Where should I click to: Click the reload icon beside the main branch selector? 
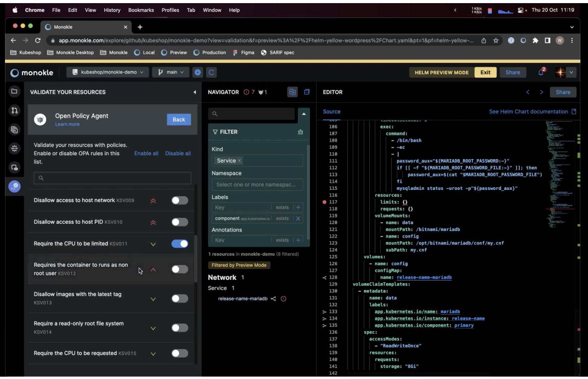coord(211,72)
